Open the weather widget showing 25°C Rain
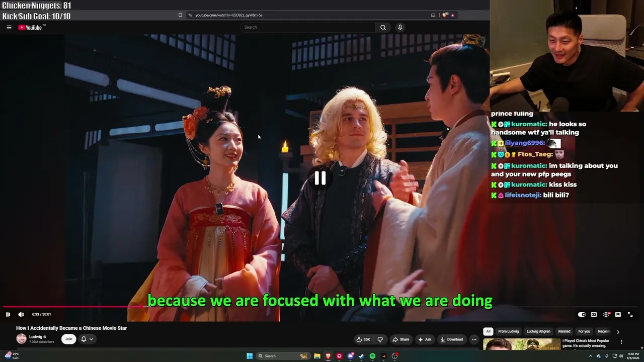 tap(11, 356)
